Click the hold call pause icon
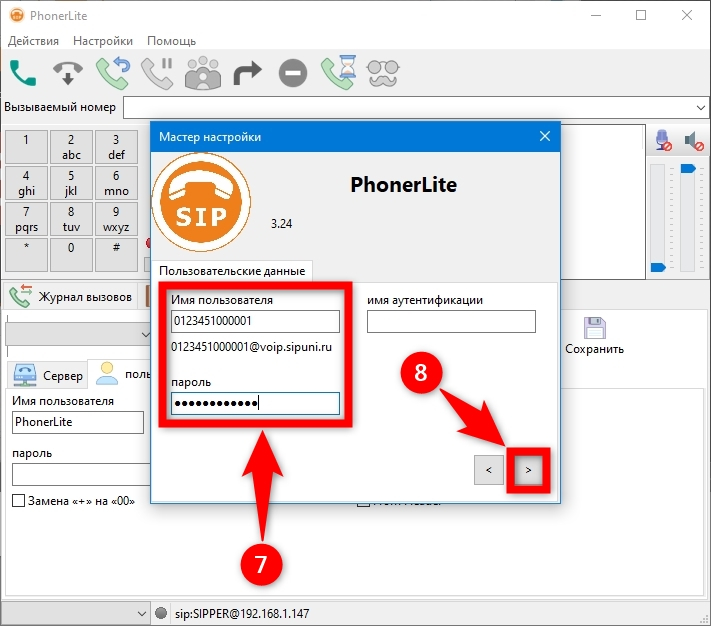The width and height of the screenshot is (711, 626). pos(157,73)
